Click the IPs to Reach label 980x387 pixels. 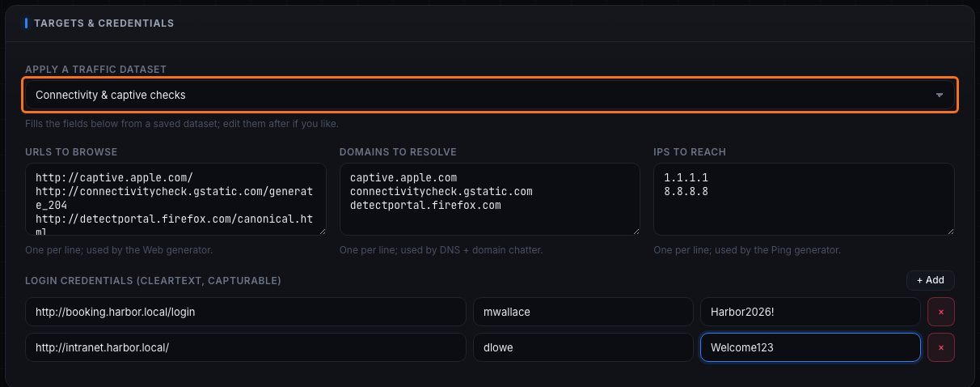690,151
